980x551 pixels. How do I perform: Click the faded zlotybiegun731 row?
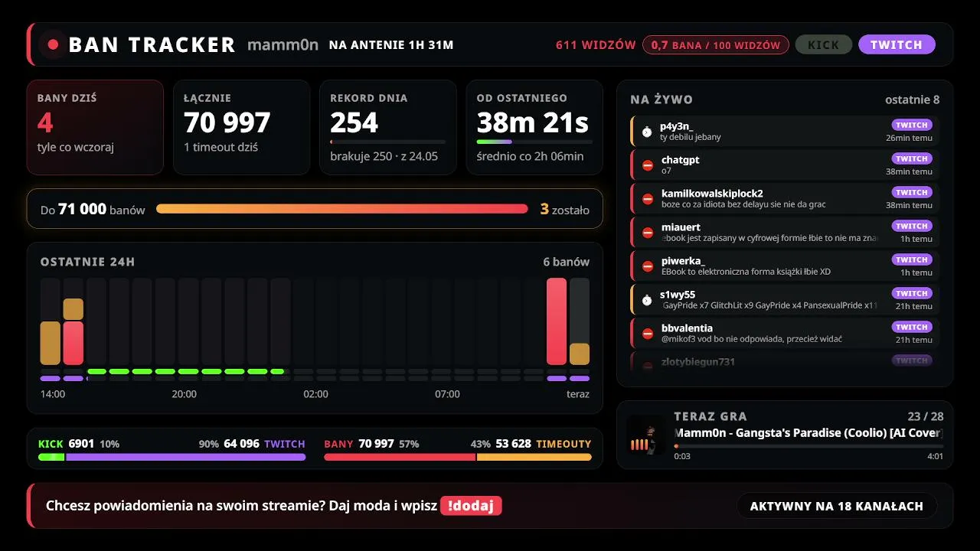point(785,361)
